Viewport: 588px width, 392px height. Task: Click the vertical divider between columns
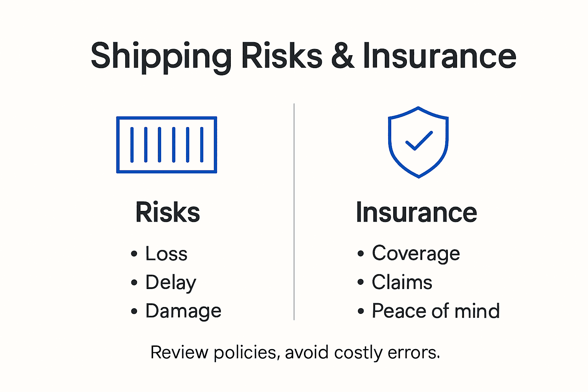[x=294, y=211]
